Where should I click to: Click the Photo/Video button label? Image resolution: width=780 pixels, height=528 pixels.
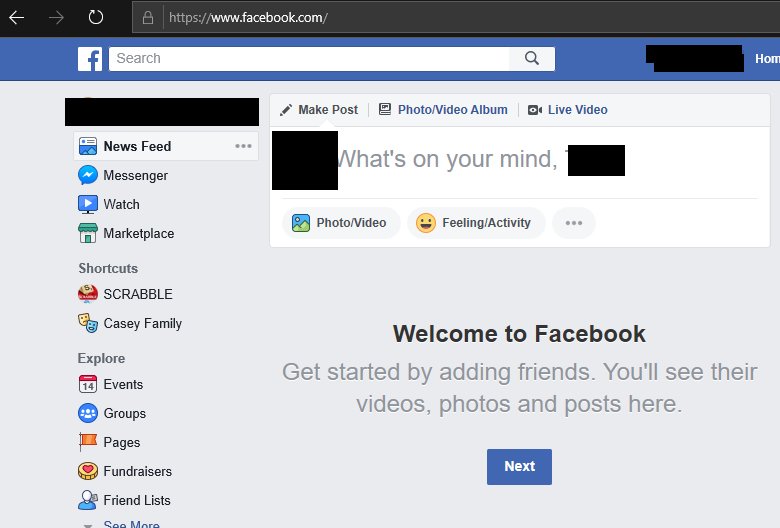click(351, 223)
